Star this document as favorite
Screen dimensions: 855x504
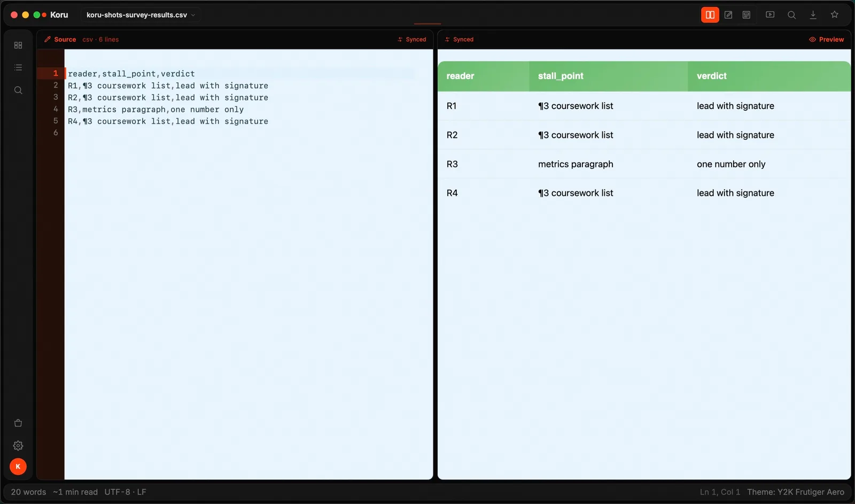pos(834,15)
